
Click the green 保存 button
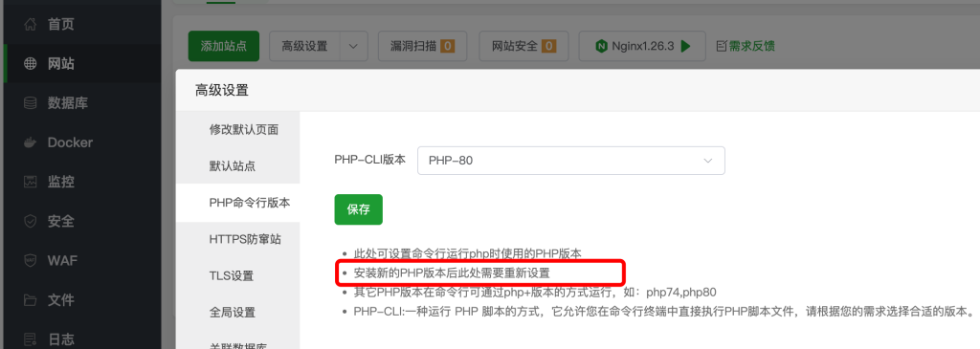(358, 209)
